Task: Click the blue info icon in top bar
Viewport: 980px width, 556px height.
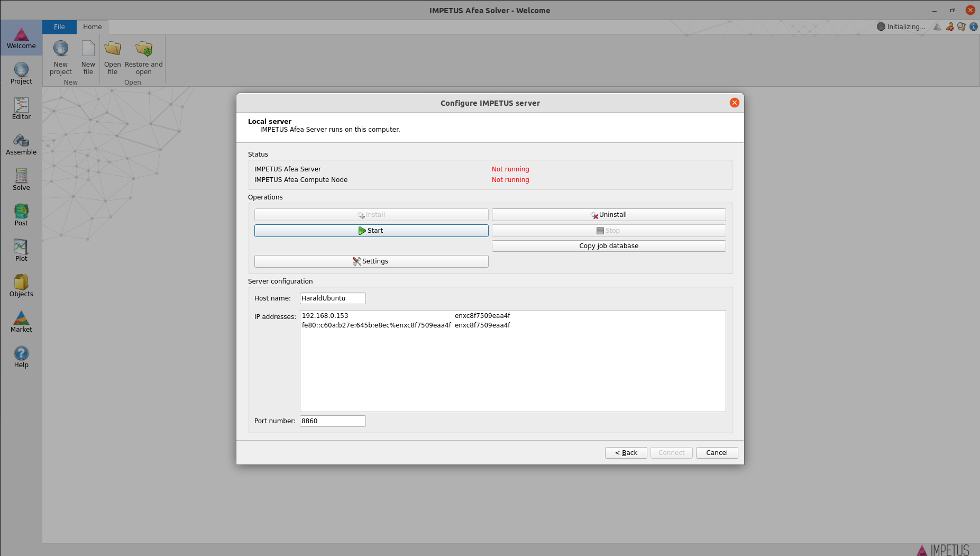Action: (974, 26)
